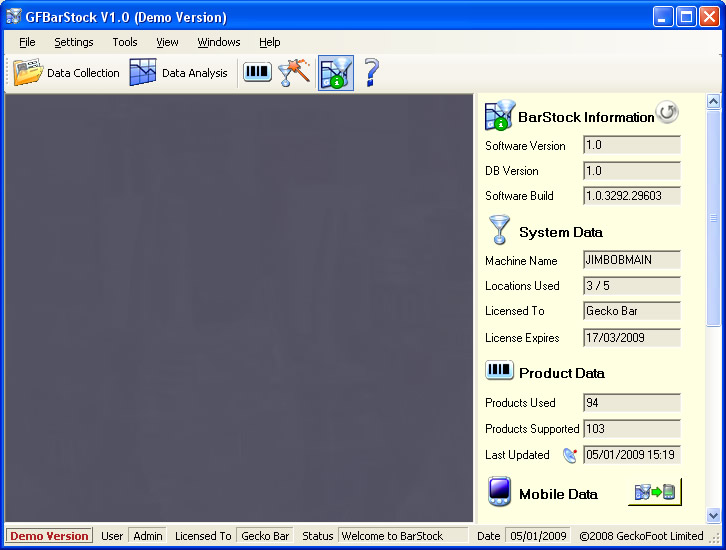Open the Data Analysis toolbar button
This screenshot has width=726, height=550.
179,73
